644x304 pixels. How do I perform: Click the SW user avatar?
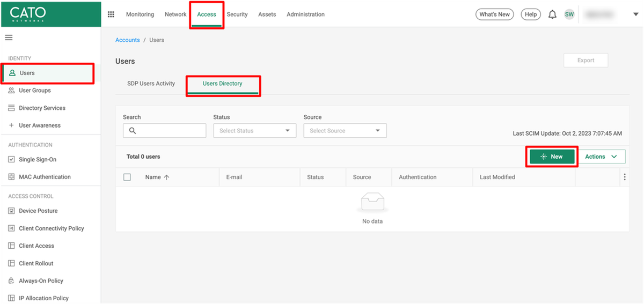point(569,14)
